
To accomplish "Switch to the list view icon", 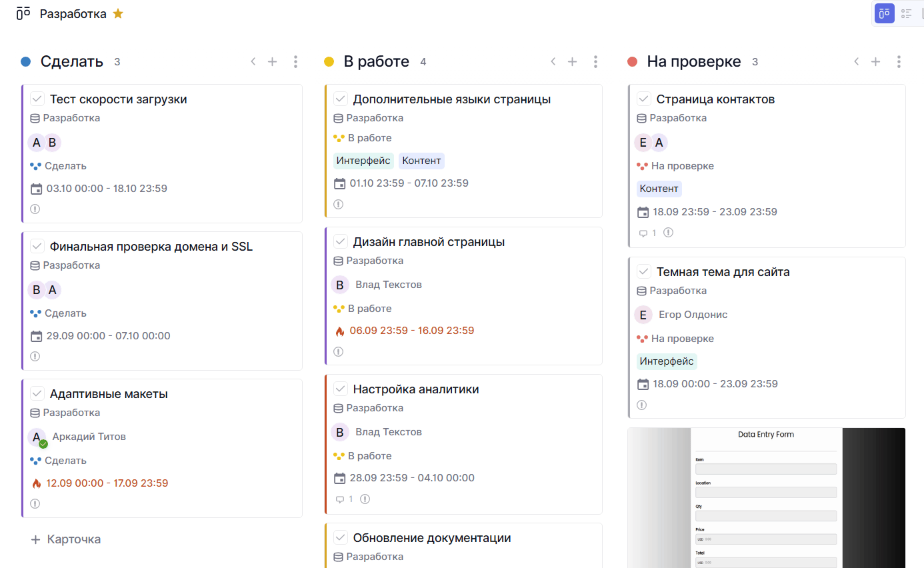I will pyautogui.click(x=907, y=13).
